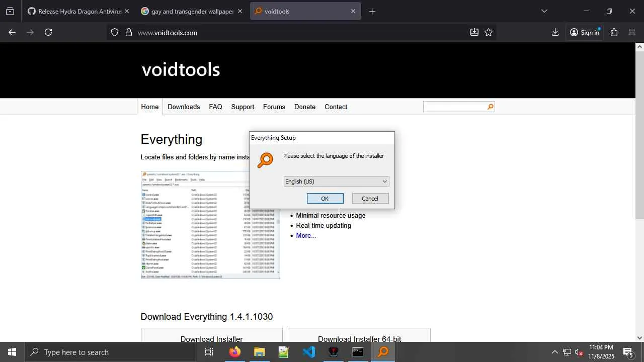This screenshot has width=644, height=362.
Task: Click the red-and-black app icon on the taskbar
Action: 334,352
